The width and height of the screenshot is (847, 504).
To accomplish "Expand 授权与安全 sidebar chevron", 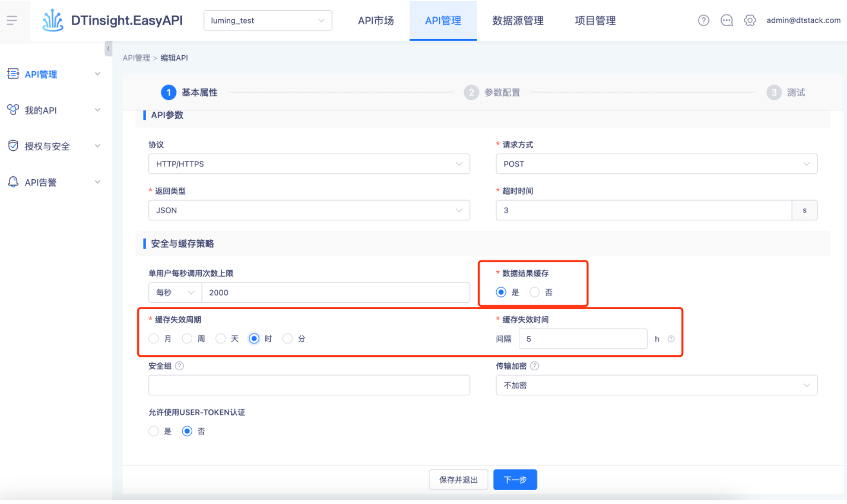I will [97, 146].
